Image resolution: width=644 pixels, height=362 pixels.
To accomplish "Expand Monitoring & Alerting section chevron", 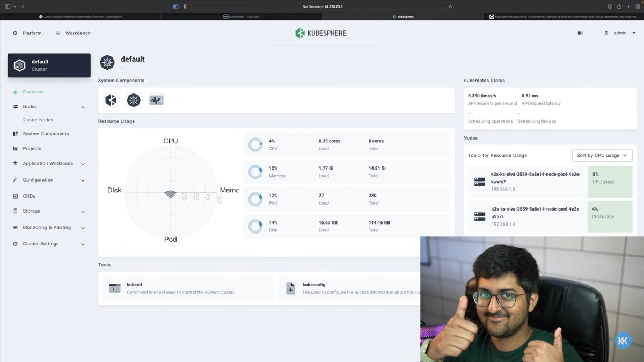I will coord(83,228).
